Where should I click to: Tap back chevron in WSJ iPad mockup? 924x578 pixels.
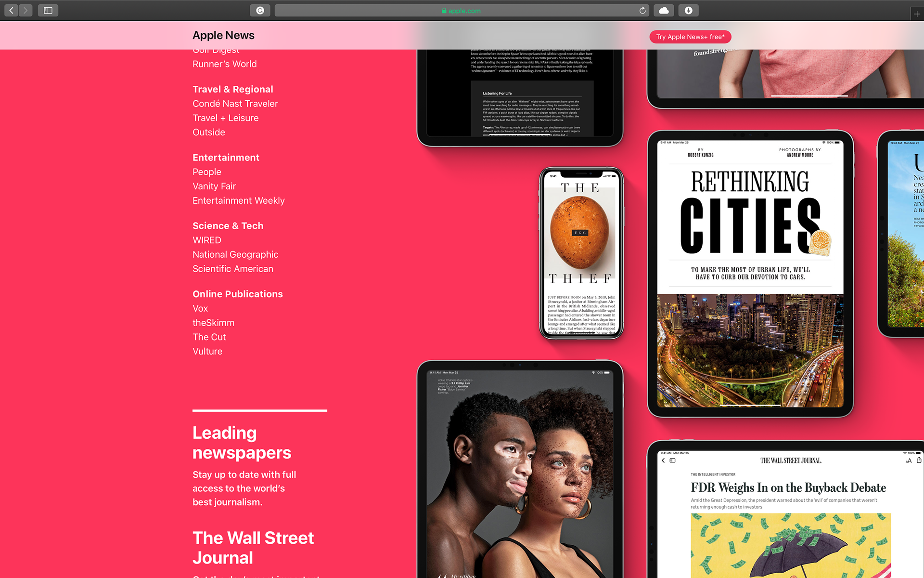pos(663,460)
